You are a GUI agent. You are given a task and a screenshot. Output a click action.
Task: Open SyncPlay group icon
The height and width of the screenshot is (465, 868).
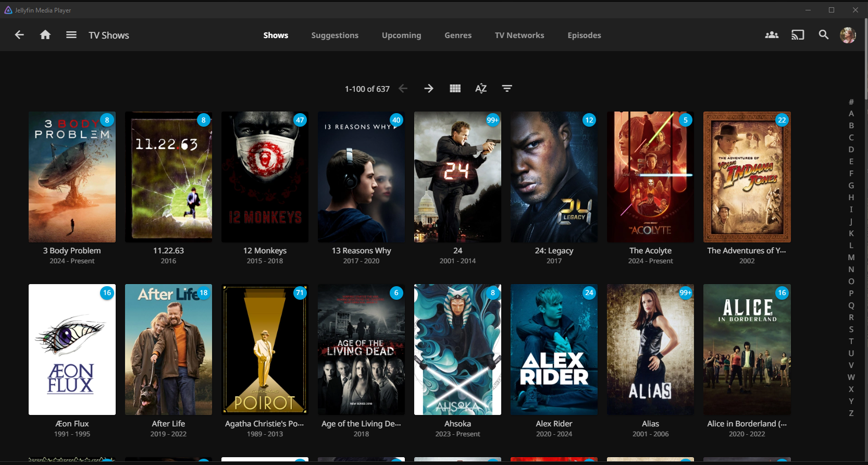tap(772, 35)
